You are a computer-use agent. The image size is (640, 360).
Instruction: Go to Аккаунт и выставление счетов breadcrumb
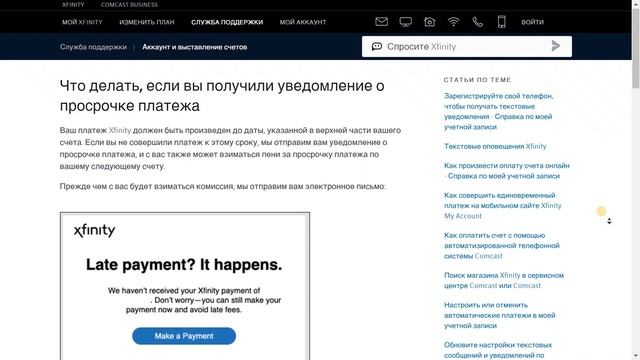pyautogui.click(x=195, y=47)
